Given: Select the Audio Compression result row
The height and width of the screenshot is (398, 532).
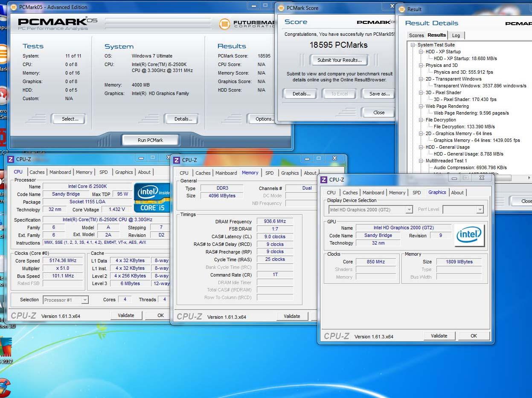Looking at the screenshot, I should pos(470,167).
